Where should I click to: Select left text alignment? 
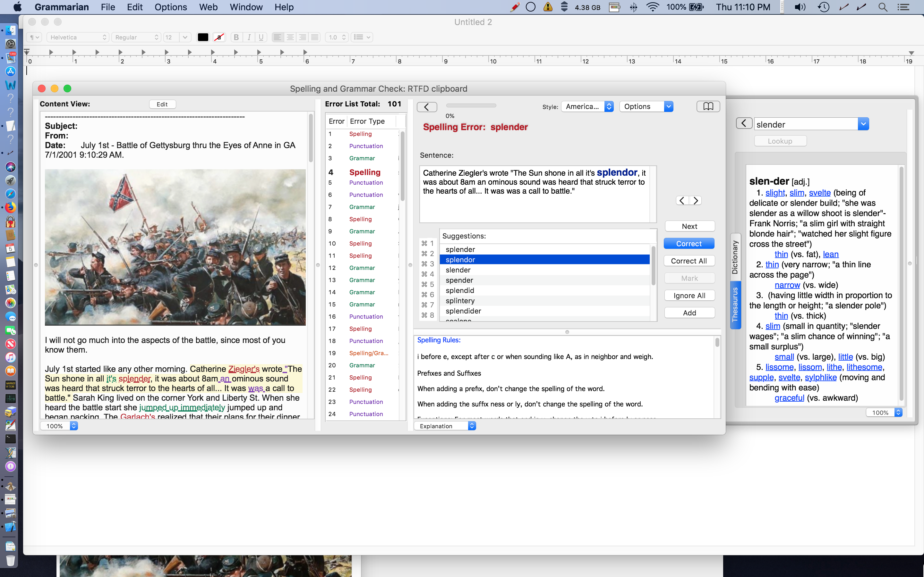[x=278, y=37]
